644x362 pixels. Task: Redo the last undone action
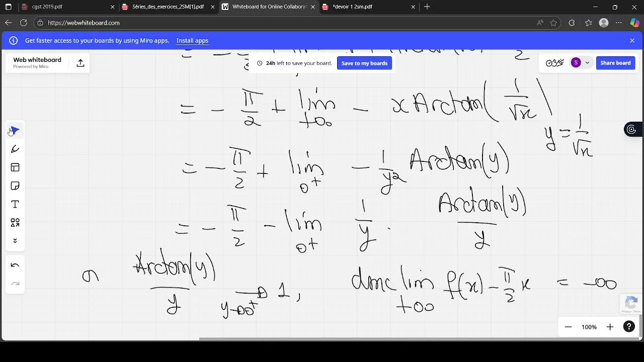coord(15,284)
